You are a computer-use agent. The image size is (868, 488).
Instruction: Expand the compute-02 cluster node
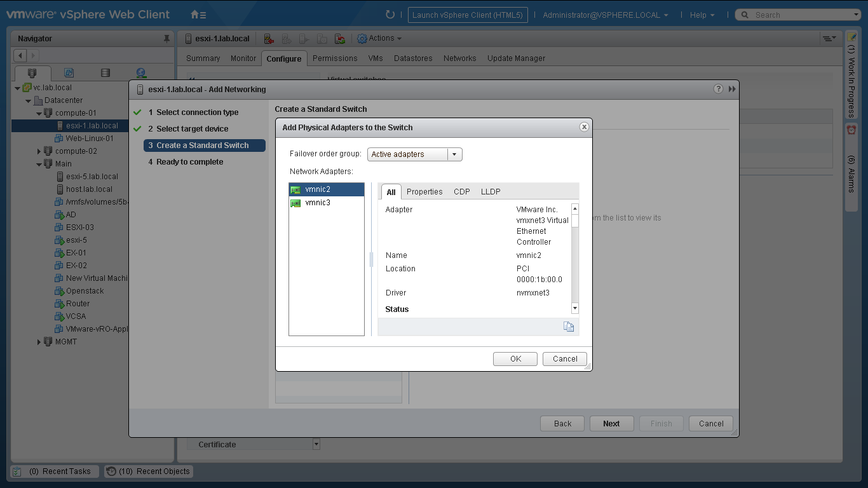pos(39,151)
